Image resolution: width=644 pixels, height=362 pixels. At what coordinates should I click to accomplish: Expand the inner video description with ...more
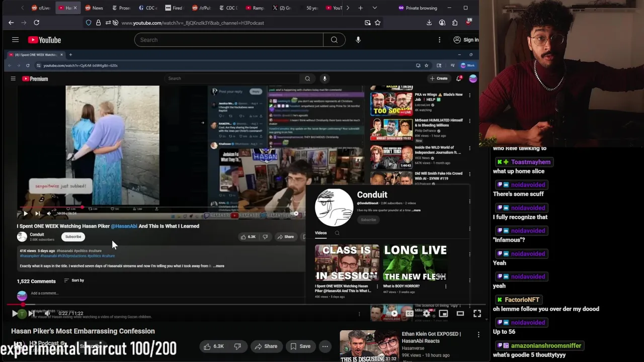[219, 266]
